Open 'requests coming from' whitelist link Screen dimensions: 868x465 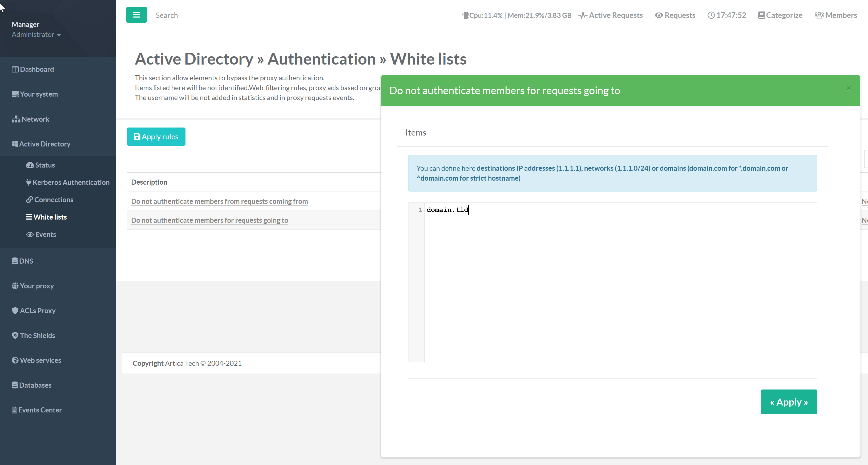coord(219,201)
